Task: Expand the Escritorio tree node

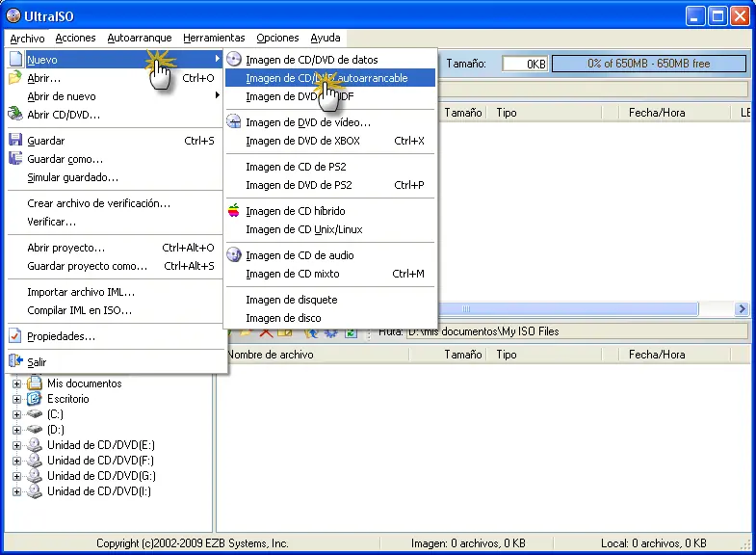Action: 17,399
